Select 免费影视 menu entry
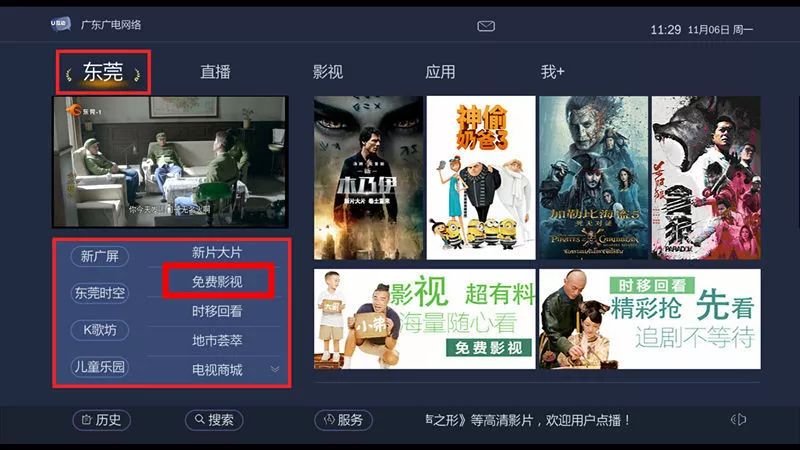This screenshot has height=450, width=800. pyautogui.click(x=217, y=282)
